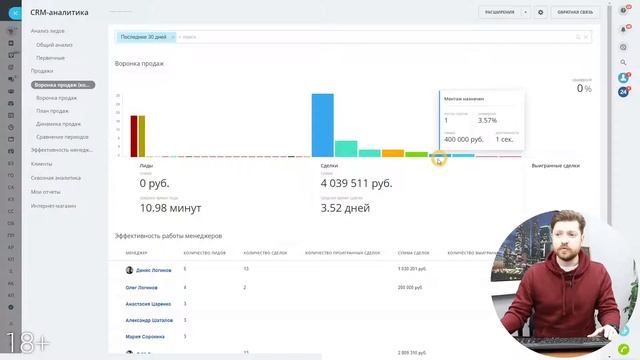Screen dimensions: 640x360
Task: Click the green phone call button
Action: 624,349
